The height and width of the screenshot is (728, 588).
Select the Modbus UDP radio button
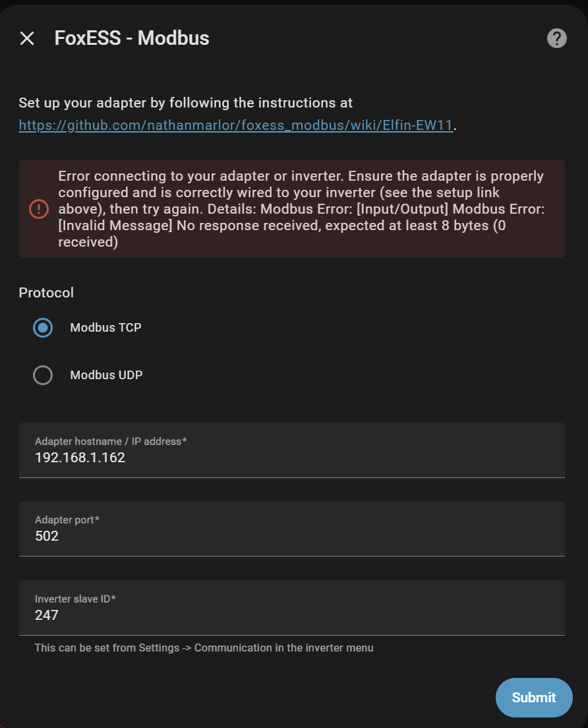tap(43, 375)
